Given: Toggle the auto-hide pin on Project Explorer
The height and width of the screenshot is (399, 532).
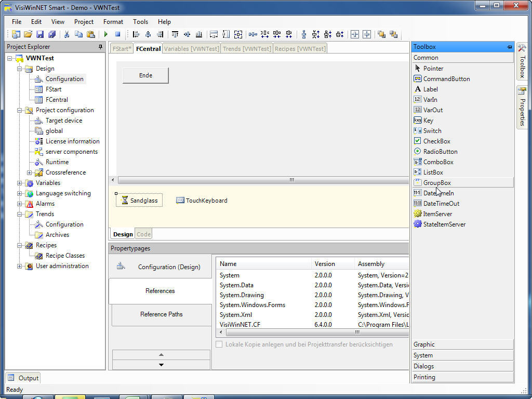Looking at the screenshot, I should click(x=101, y=46).
